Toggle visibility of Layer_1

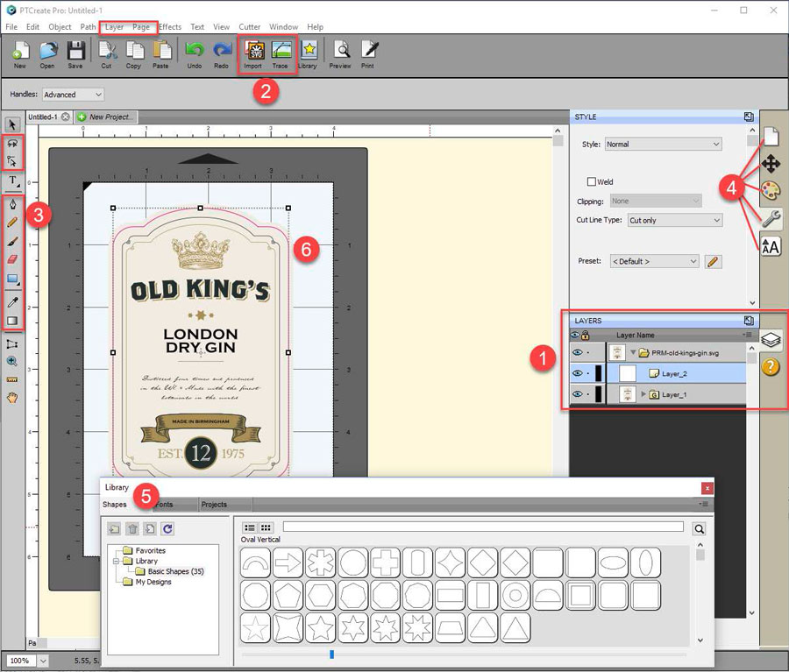point(577,394)
